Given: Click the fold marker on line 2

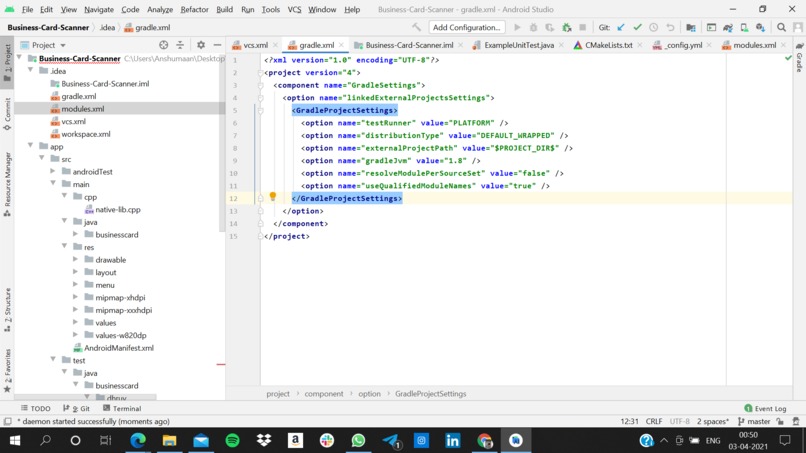Looking at the screenshot, I should (x=261, y=73).
